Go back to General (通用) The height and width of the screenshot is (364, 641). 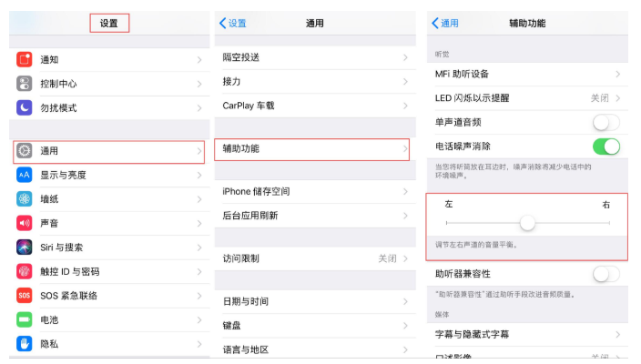click(445, 24)
